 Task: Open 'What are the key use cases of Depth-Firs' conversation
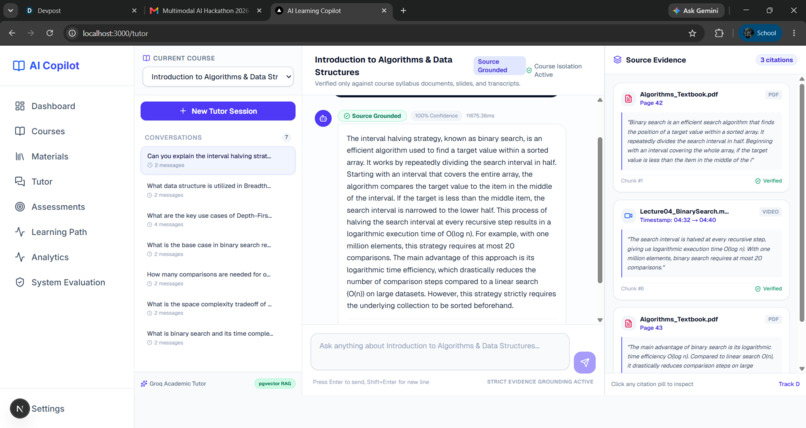[x=218, y=219]
